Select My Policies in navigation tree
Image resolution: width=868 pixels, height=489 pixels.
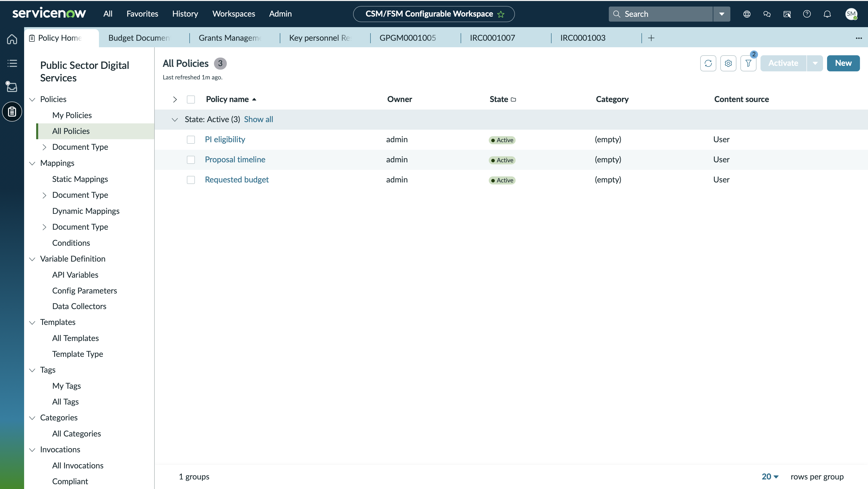click(72, 115)
